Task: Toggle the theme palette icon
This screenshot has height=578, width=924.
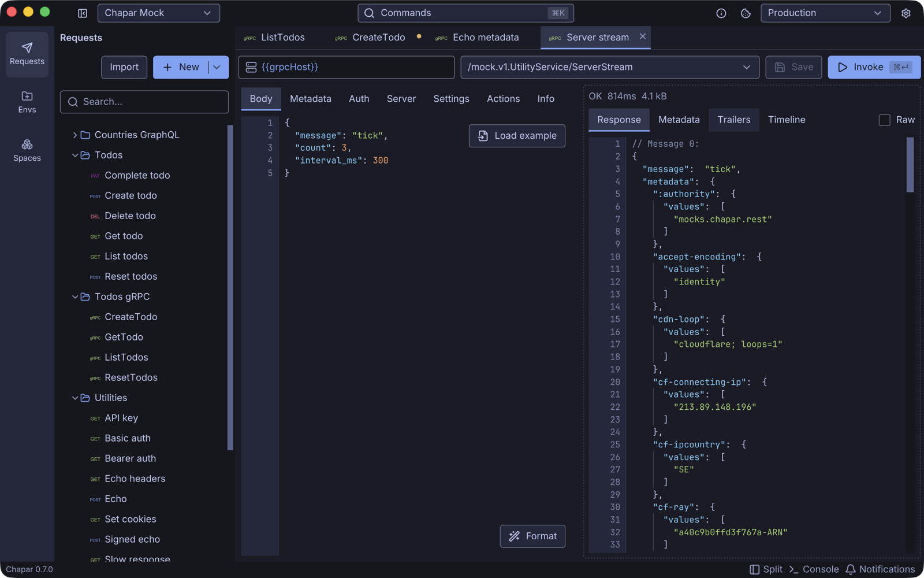Action: click(746, 13)
